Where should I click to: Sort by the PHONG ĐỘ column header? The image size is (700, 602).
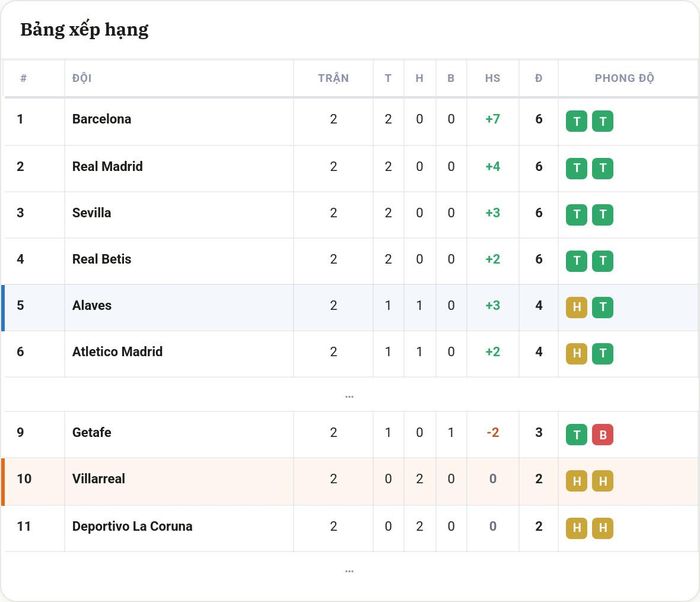[624, 78]
